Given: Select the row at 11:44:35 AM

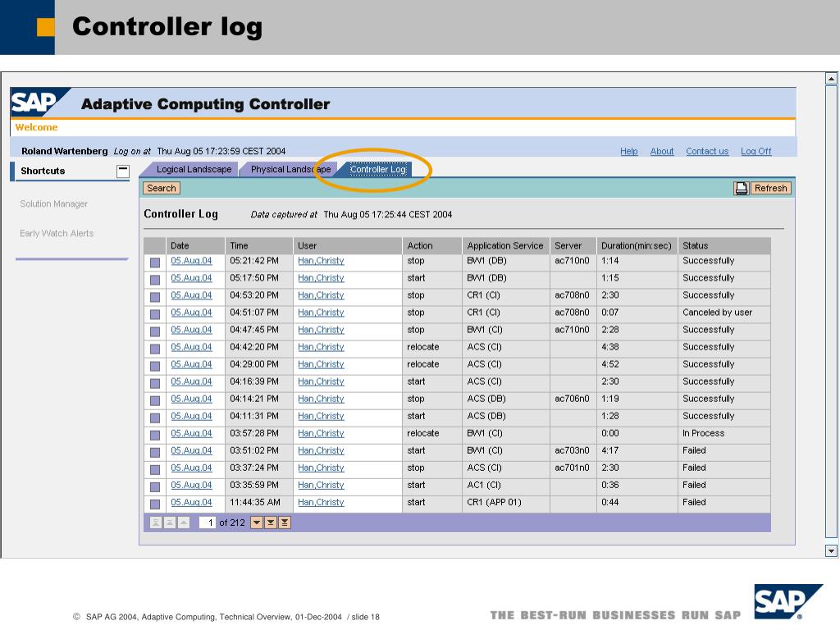Looking at the screenshot, I should (155, 504).
